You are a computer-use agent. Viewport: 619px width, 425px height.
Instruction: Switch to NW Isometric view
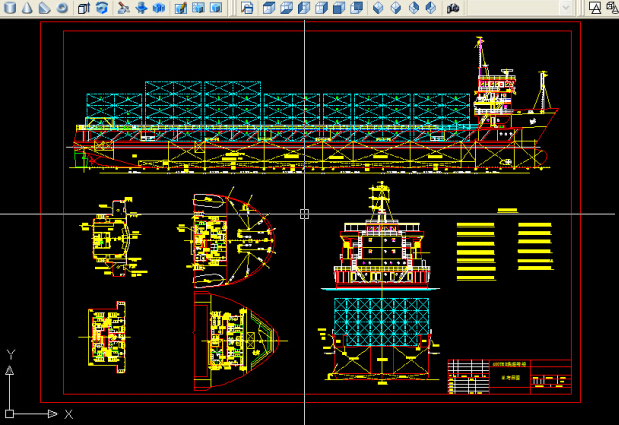(430, 8)
